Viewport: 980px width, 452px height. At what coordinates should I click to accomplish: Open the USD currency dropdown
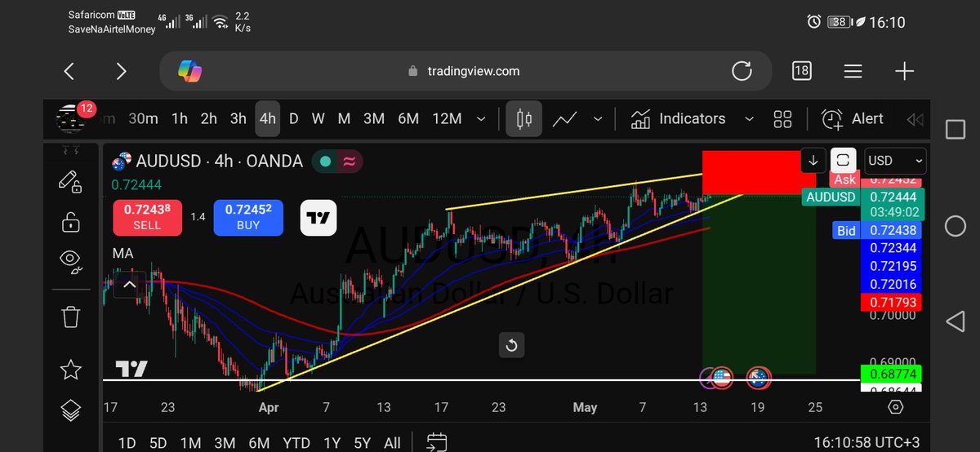pyautogui.click(x=896, y=161)
